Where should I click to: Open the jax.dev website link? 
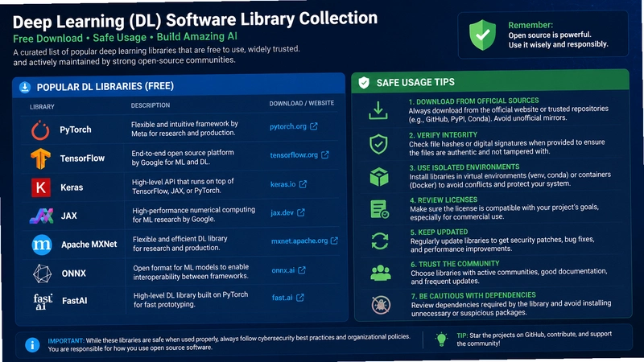coord(283,212)
